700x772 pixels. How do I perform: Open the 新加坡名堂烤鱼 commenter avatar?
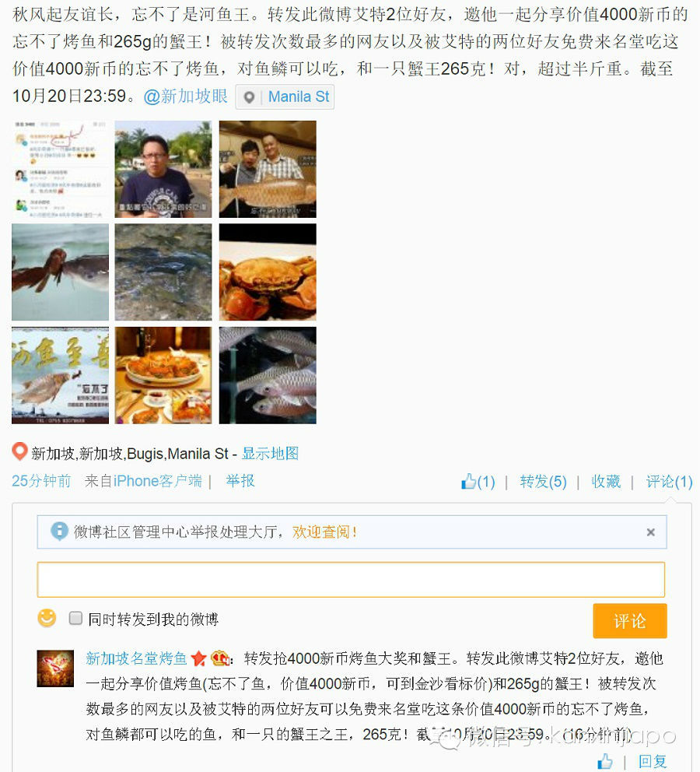(55, 668)
